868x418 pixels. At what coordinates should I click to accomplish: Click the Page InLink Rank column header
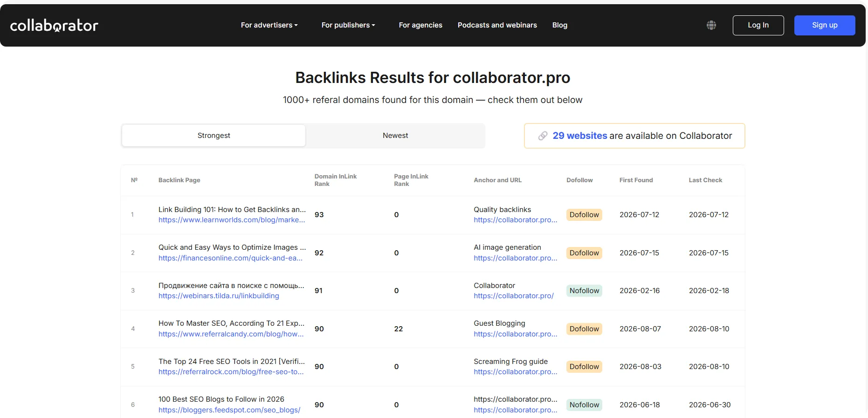[x=411, y=180]
